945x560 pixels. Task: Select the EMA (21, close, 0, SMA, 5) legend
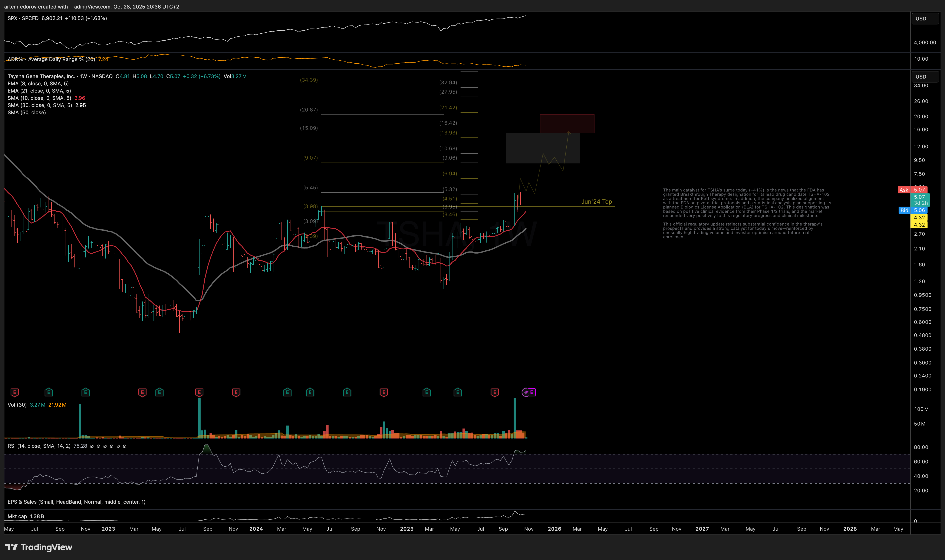tap(39, 91)
